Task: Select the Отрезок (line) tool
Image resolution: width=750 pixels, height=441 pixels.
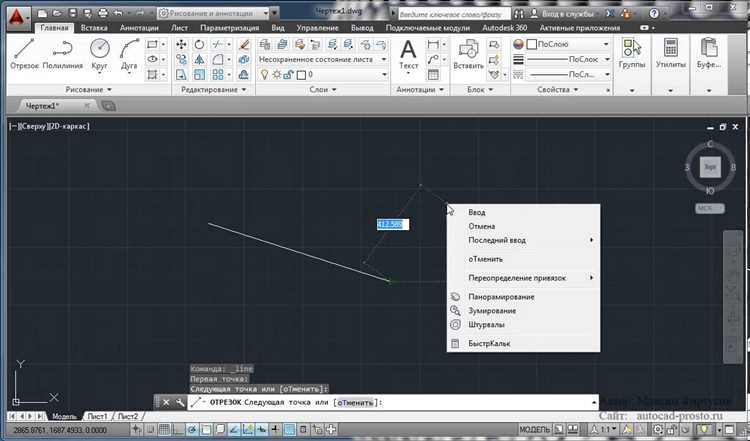Action: [x=23, y=55]
